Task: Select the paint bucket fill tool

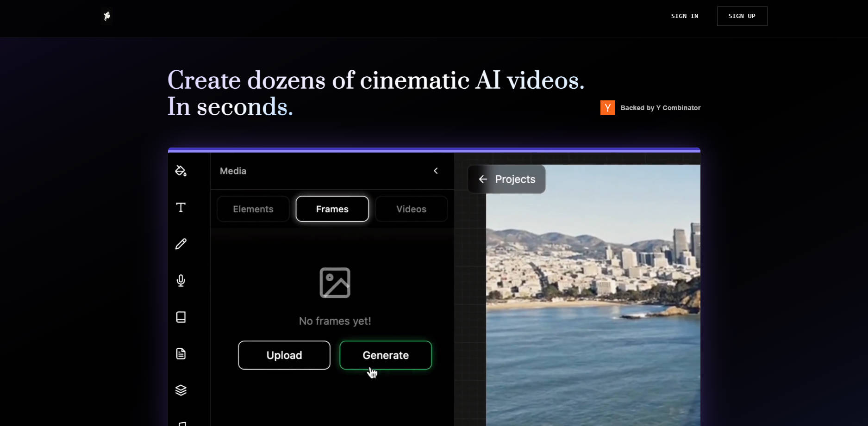Action: [181, 171]
